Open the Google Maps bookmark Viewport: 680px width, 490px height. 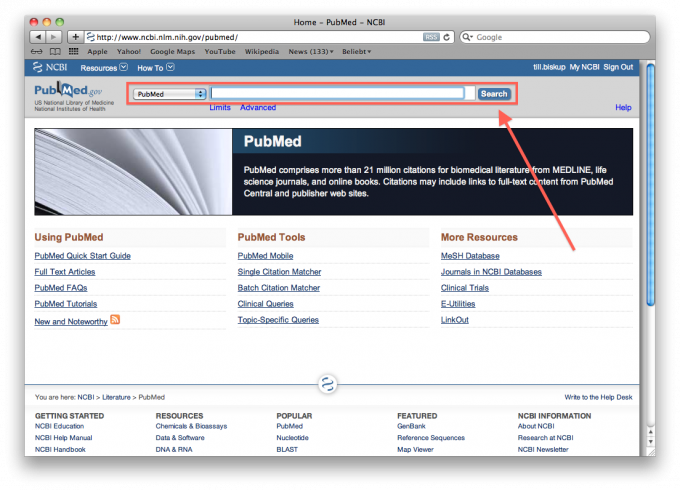pyautogui.click(x=173, y=52)
